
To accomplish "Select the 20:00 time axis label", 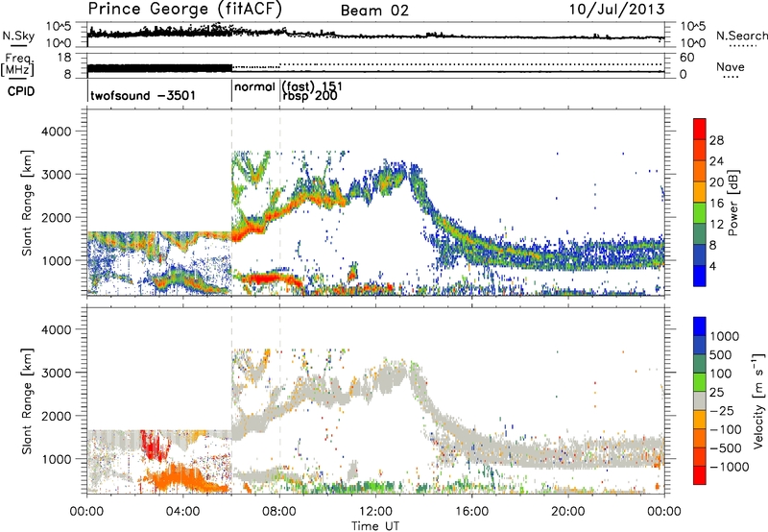I will pyautogui.click(x=568, y=512).
